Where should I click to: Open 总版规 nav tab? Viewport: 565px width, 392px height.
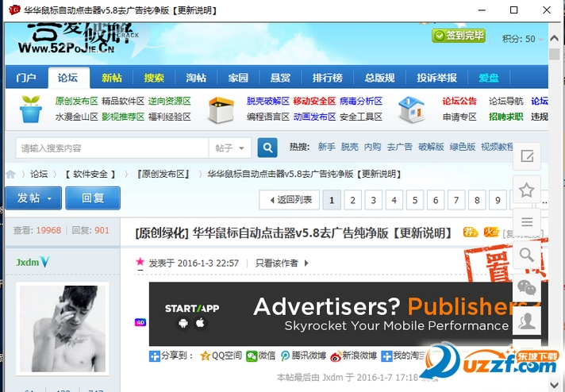[x=379, y=78]
